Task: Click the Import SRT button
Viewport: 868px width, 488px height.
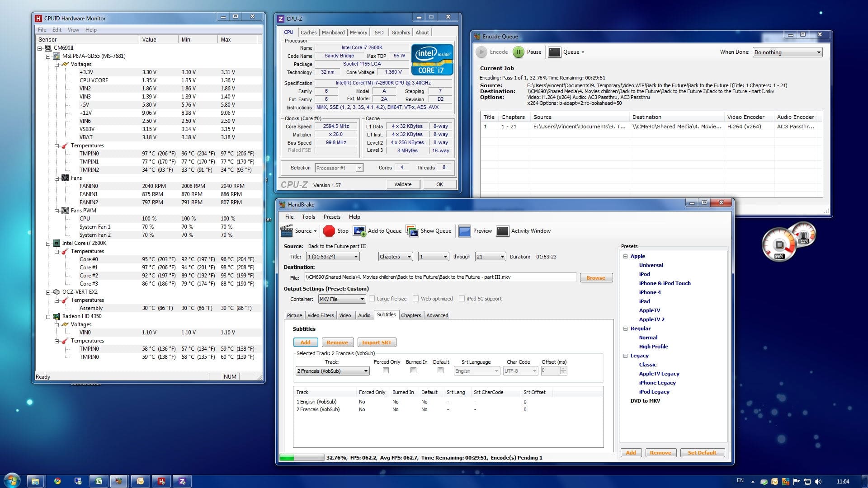Action: click(377, 343)
